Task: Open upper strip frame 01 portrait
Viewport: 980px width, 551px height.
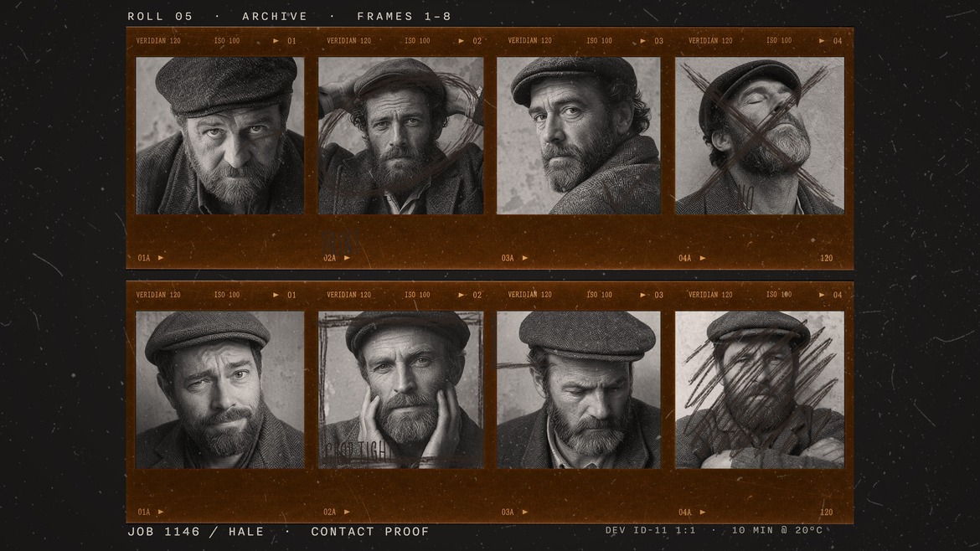Action: 220,136
